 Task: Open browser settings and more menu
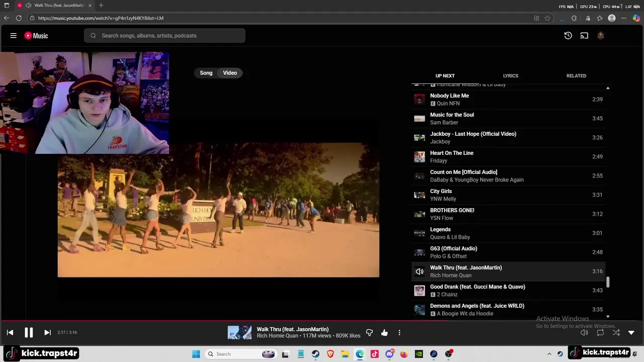pyautogui.click(x=624, y=18)
